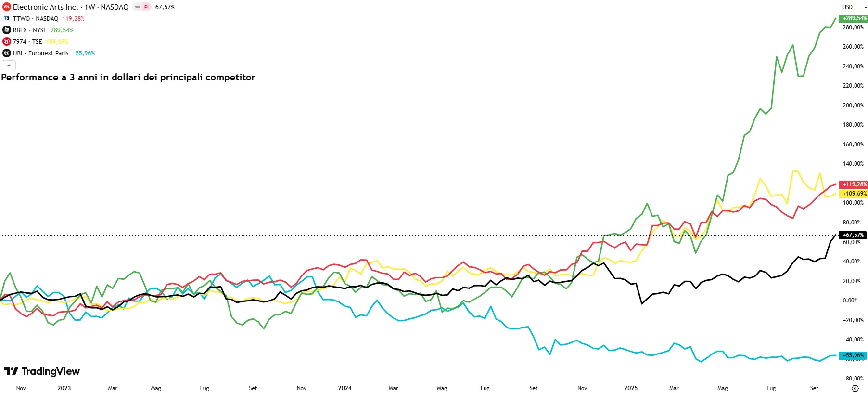Click the 2024 marker on time axis
The width and height of the screenshot is (868, 393).
[x=345, y=388]
